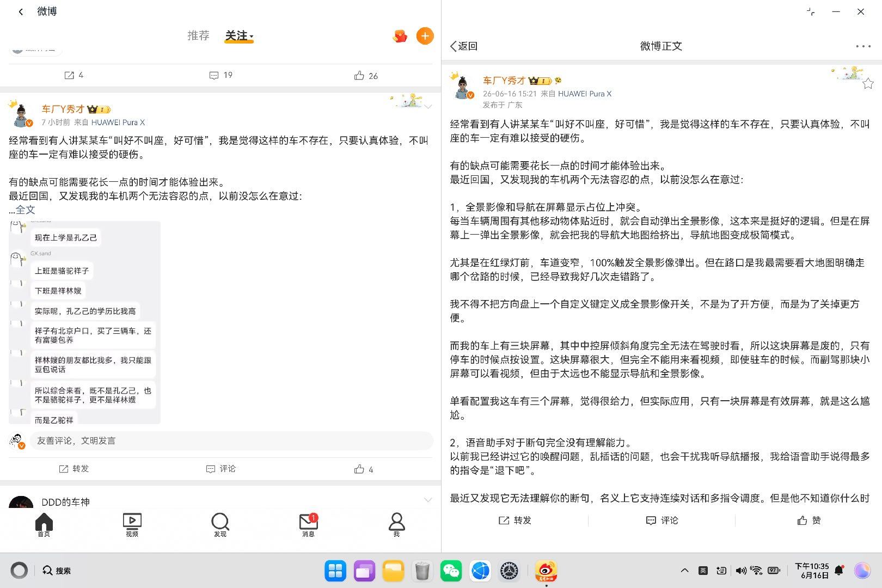Open 车厂Y秀才 avatar in the detail panel

(x=462, y=86)
